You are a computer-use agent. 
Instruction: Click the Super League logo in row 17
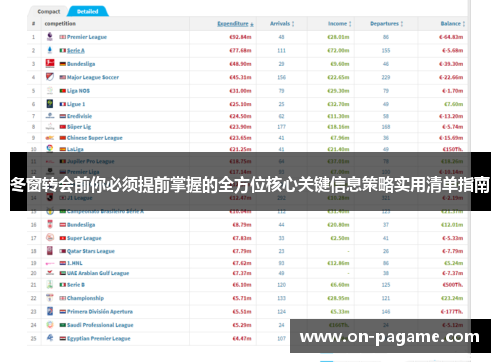pos(50,238)
